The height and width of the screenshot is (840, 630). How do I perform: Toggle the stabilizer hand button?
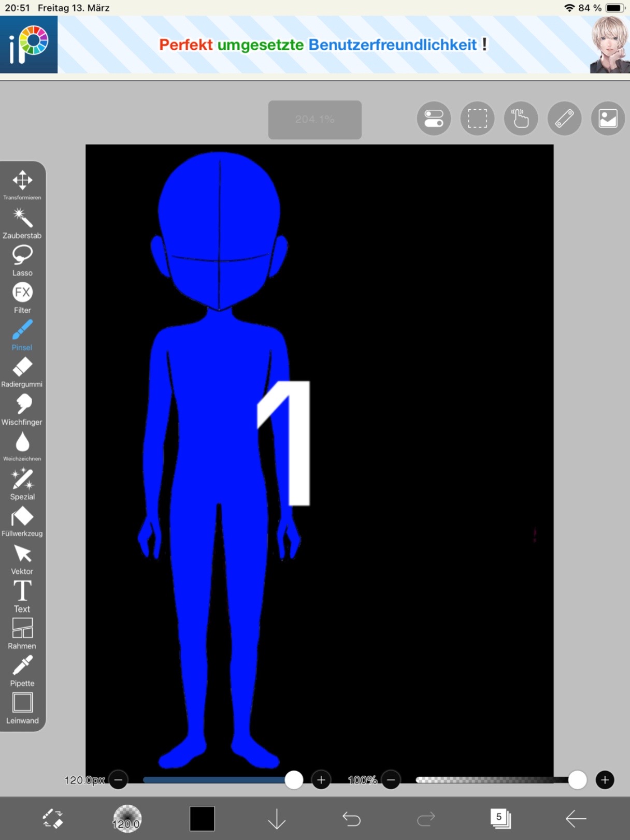tap(521, 118)
